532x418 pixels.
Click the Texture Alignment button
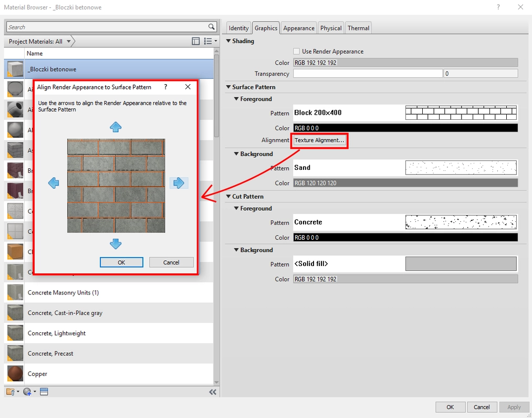point(319,140)
